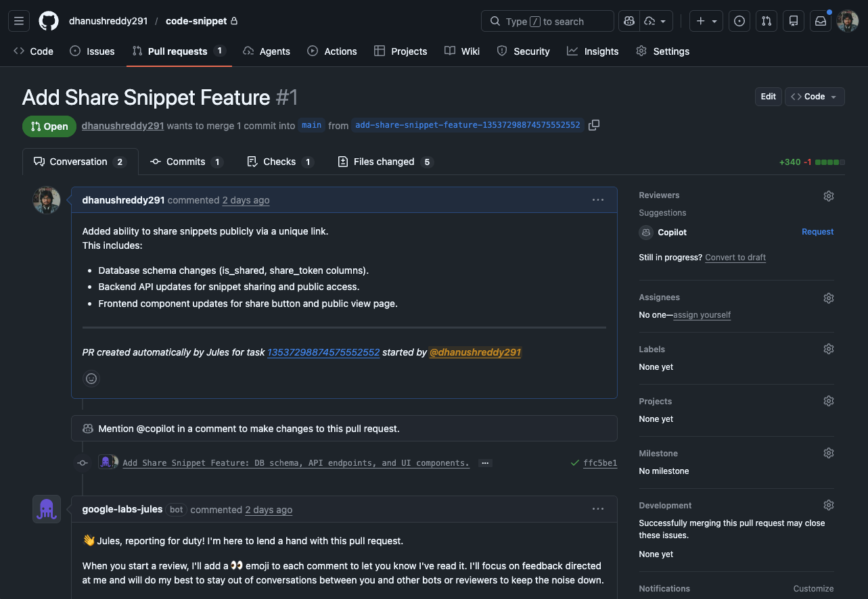Click dhanushreddy291 name in first comment header
868x599 pixels.
pyautogui.click(x=124, y=200)
